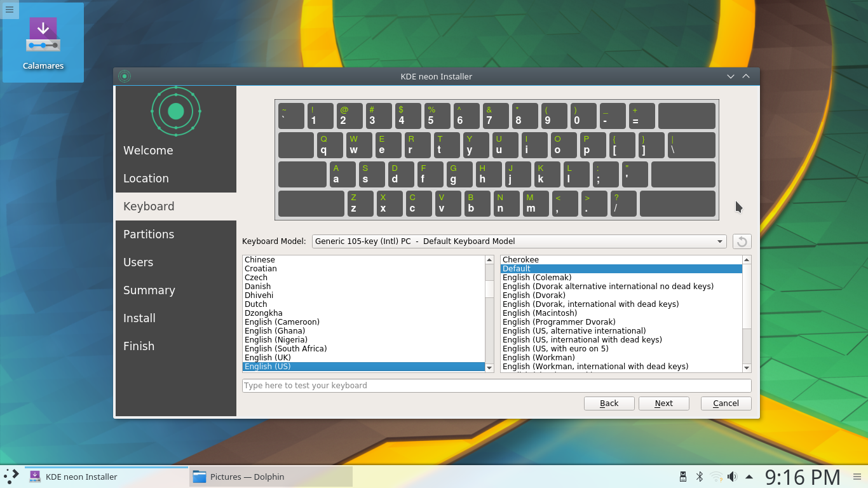Open the Calamares desktop icon
868x488 pixels.
pos(43,43)
